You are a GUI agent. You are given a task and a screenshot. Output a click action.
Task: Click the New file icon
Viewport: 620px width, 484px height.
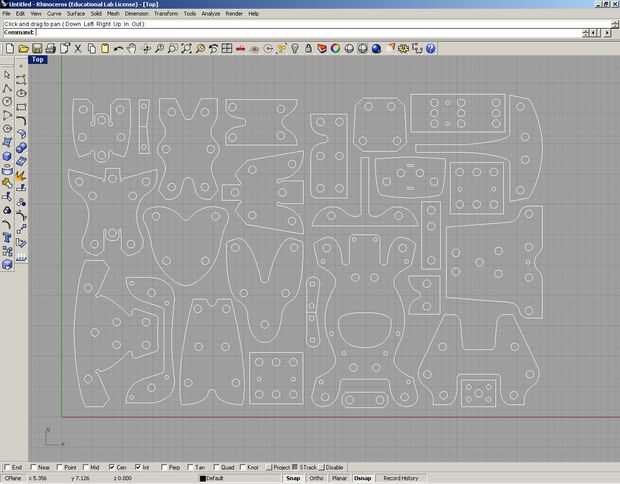click(x=9, y=49)
